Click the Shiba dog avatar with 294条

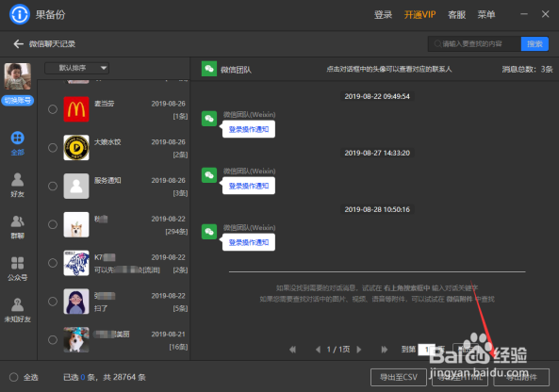[76, 224]
